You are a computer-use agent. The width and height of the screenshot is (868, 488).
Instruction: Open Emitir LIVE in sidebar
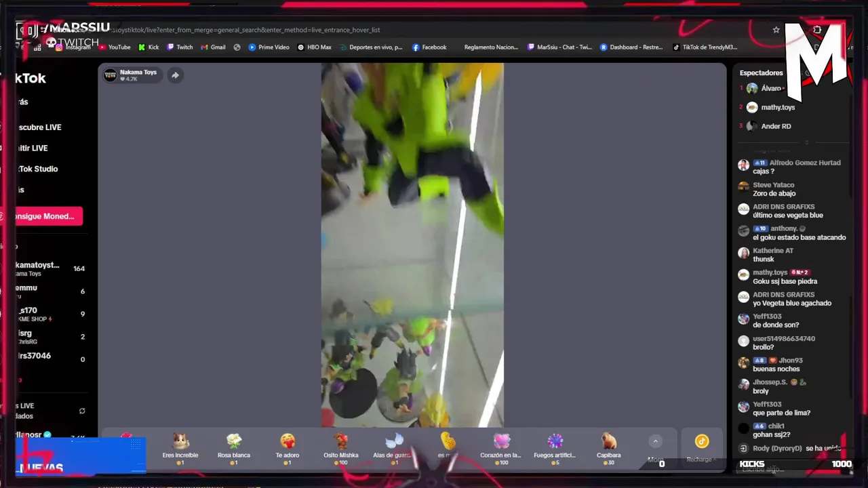coord(33,148)
